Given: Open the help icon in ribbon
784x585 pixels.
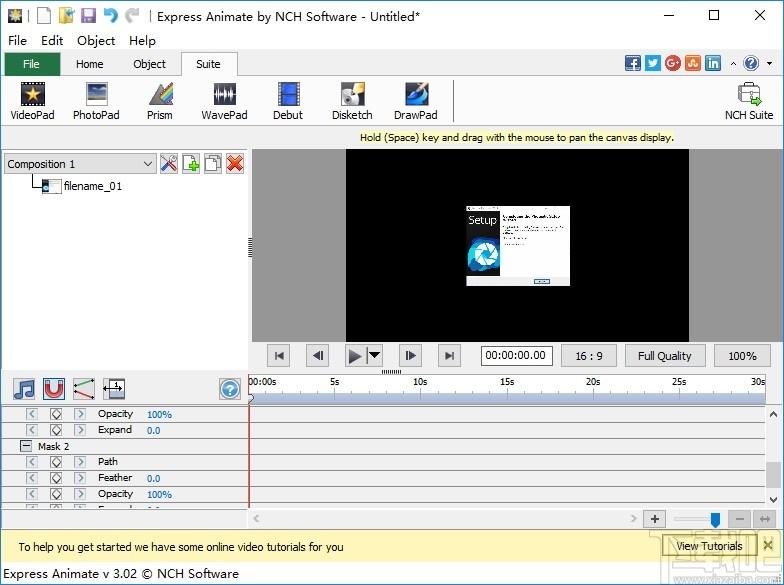Looking at the screenshot, I should point(751,63).
